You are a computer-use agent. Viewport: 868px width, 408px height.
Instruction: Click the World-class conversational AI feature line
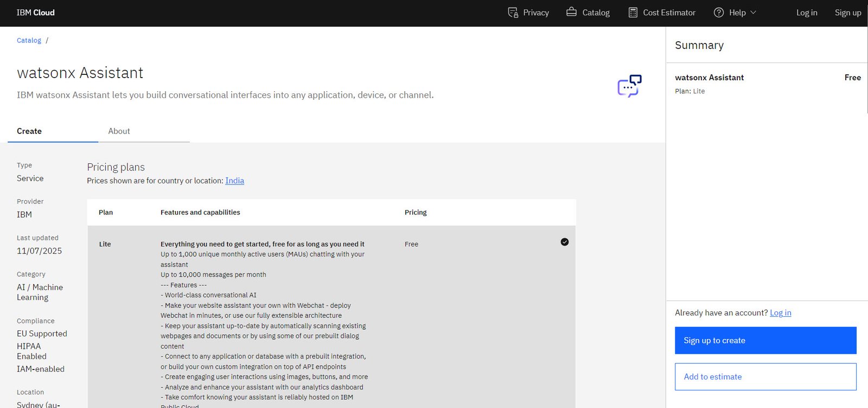208,295
